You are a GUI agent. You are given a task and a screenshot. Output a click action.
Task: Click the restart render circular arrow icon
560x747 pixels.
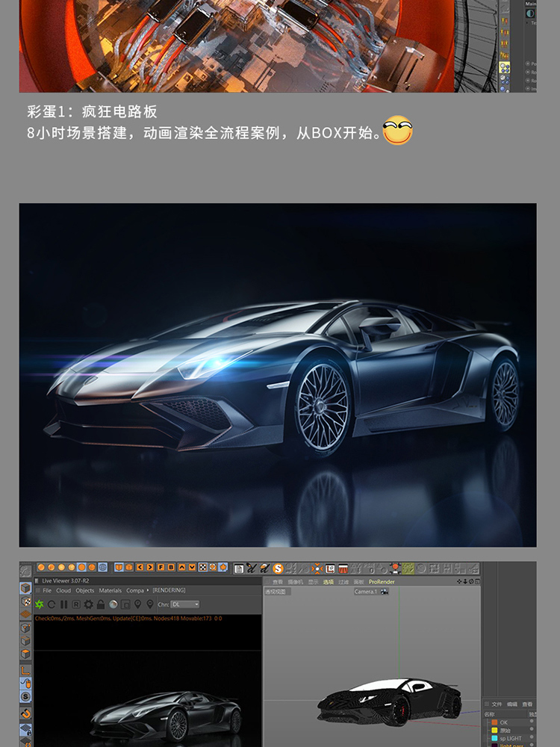pyautogui.click(x=52, y=604)
